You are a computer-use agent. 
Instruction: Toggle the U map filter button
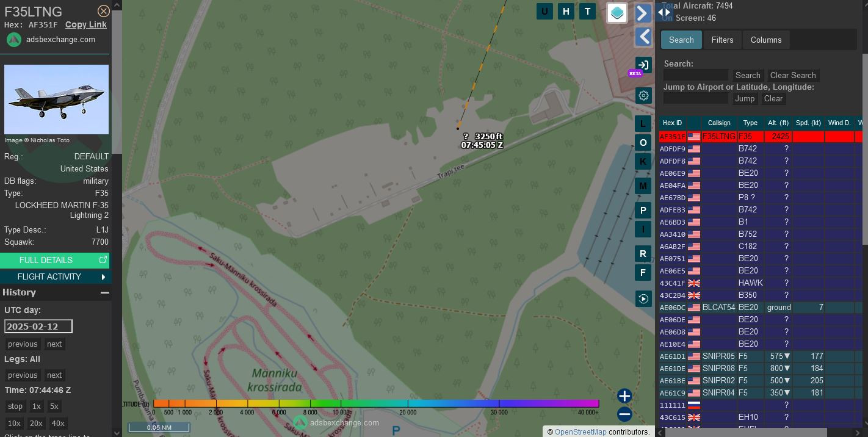(x=544, y=11)
